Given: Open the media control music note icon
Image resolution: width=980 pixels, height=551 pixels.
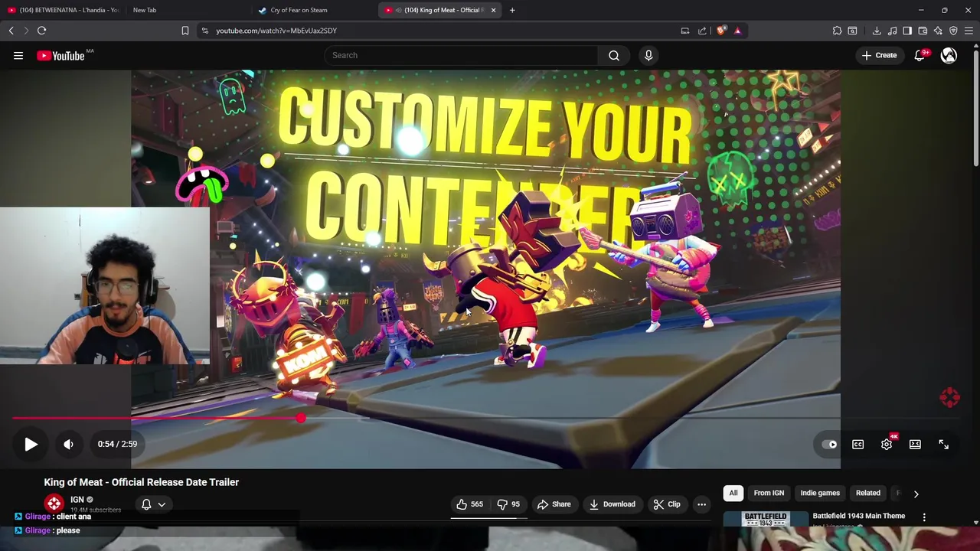Looking at the screenshot, I should tap(893, 31).
